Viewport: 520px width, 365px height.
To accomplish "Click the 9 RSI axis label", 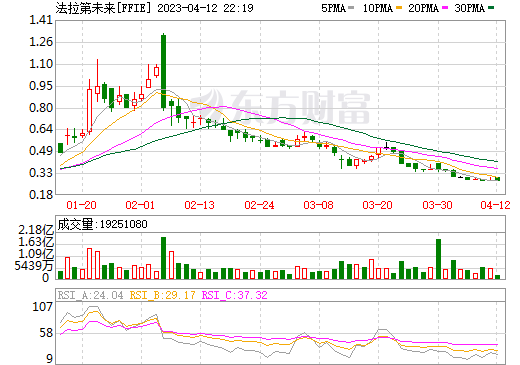I will [50, 359].
